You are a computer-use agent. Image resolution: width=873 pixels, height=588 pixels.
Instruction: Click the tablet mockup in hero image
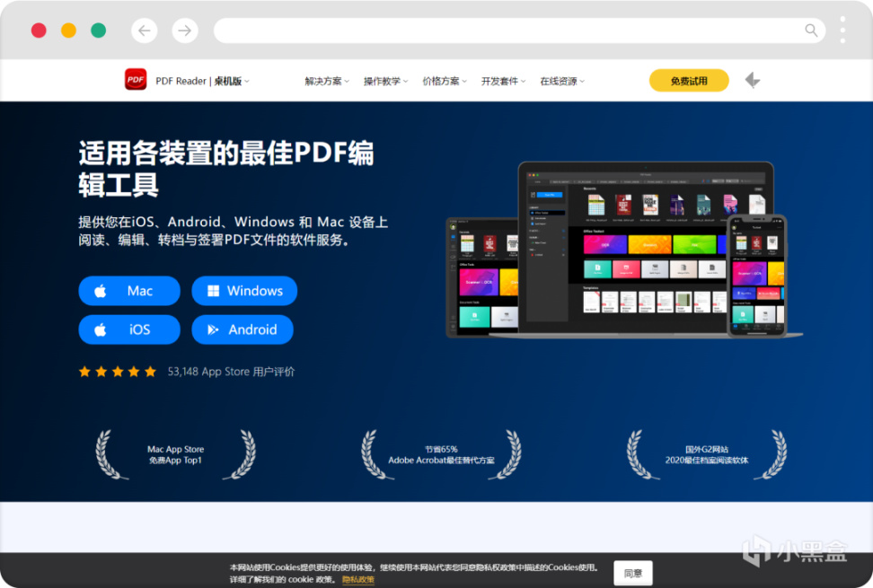pyautogui.click(x=482, y=277)
